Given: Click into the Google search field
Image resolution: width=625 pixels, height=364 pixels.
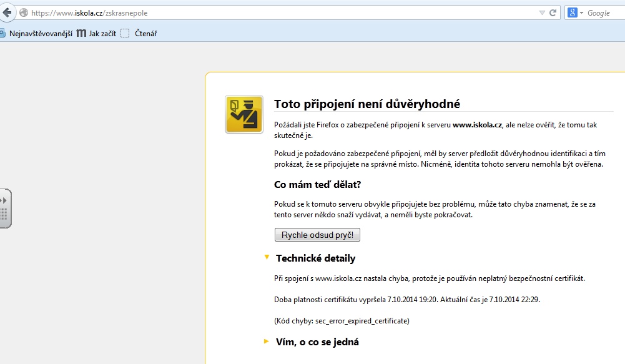Looking at the screenshot, I should coord(603,12).
